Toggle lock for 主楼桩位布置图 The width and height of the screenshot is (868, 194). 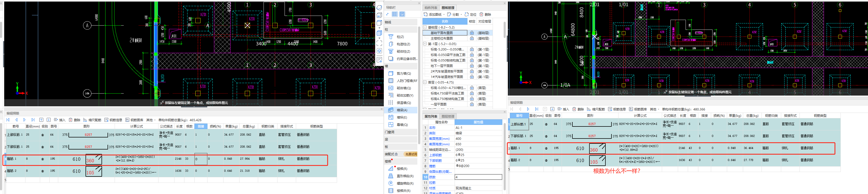point(472,38)
